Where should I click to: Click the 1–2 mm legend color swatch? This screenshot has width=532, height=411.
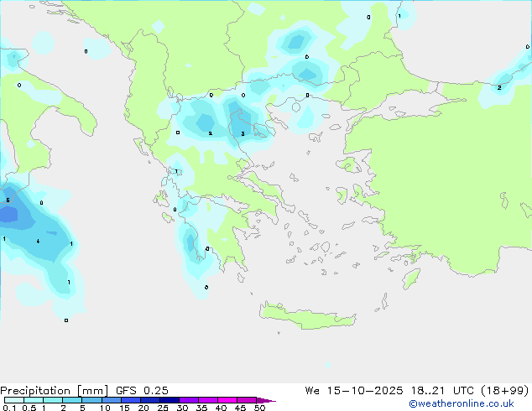[x=53, y=400]
